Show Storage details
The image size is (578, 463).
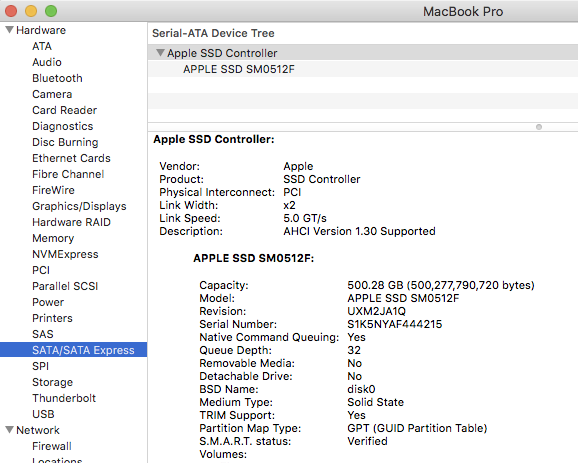pyautogui.click(x=52, y=382)
